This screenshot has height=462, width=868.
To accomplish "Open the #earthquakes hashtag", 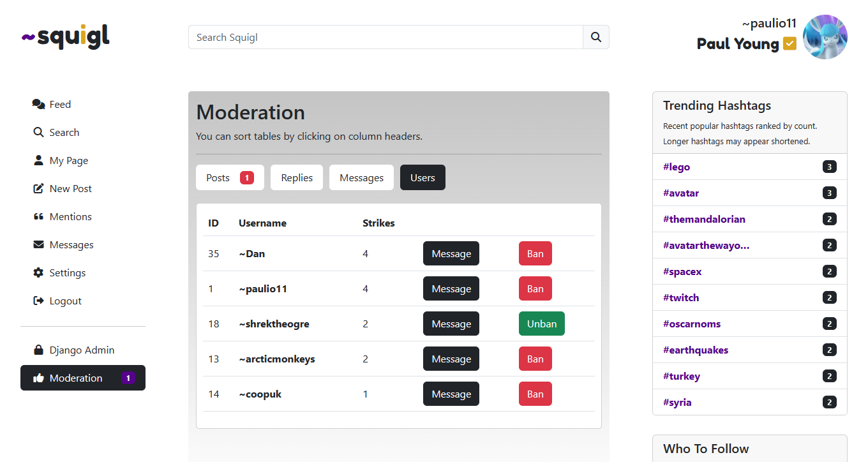I will pyautogui.click(x=696, y=350).
